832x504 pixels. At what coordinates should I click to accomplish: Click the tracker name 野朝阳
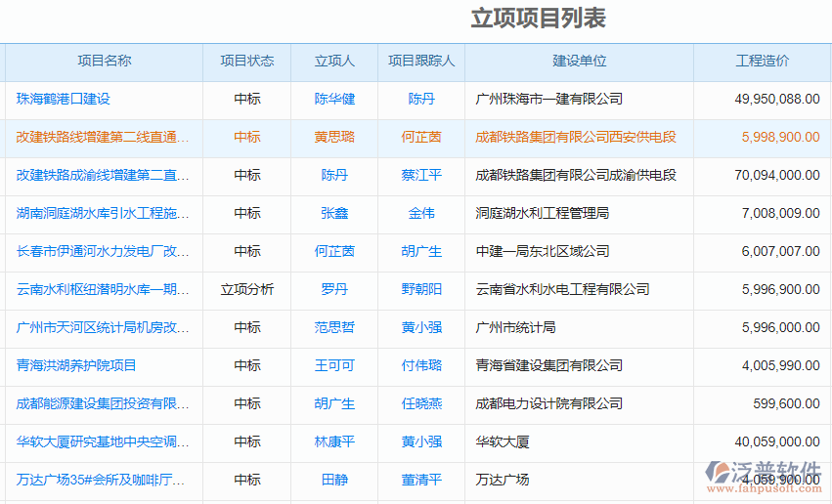coord(421,289)
